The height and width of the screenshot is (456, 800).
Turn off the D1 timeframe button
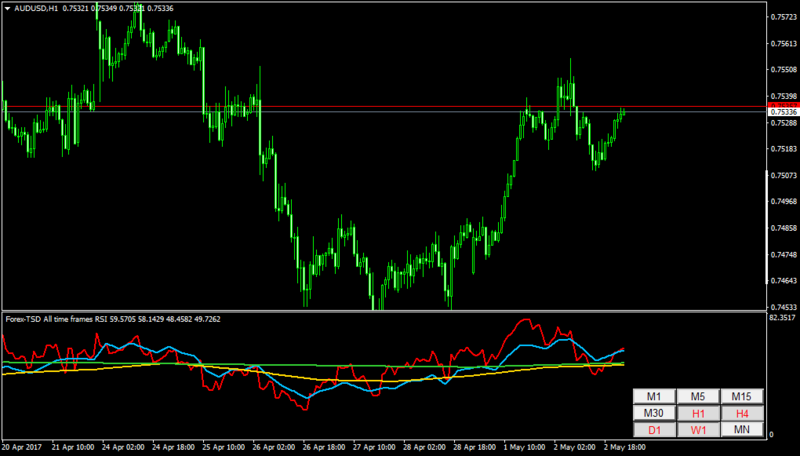(654, 429)
